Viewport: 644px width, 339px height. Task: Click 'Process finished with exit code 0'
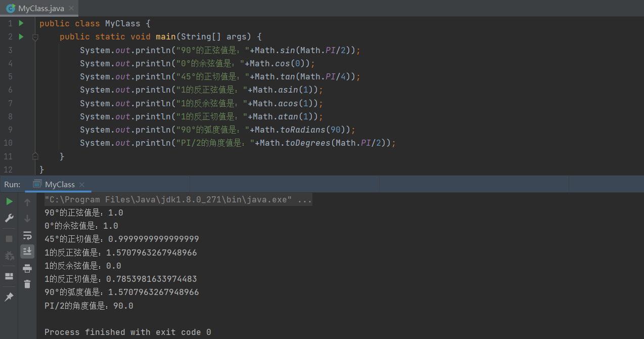click(128, 332)
